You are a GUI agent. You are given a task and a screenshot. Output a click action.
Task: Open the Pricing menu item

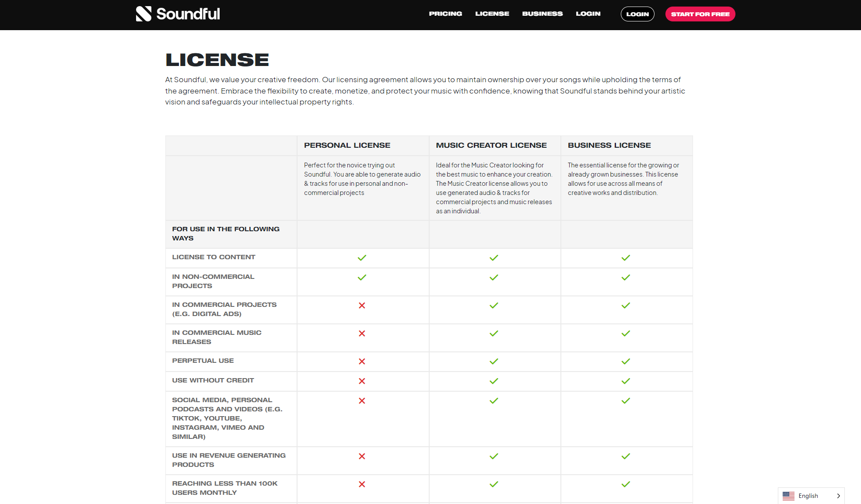445,14
